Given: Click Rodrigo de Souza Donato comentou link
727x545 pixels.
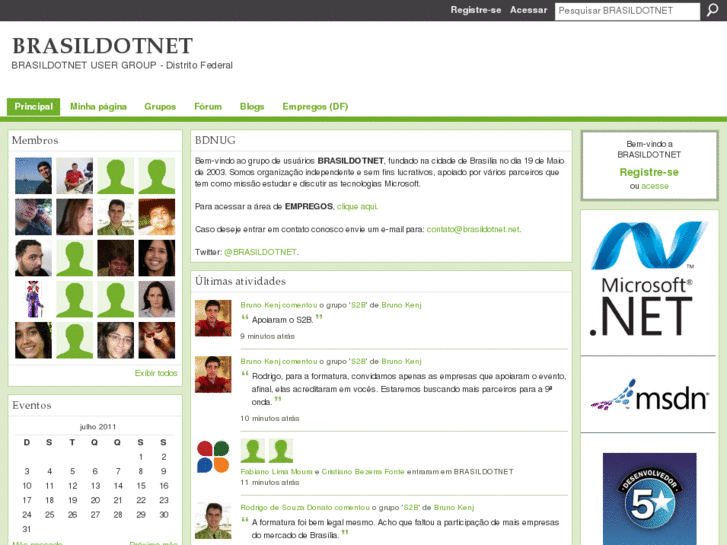Looking at the screenshot, I should click(x=305, y=507).
